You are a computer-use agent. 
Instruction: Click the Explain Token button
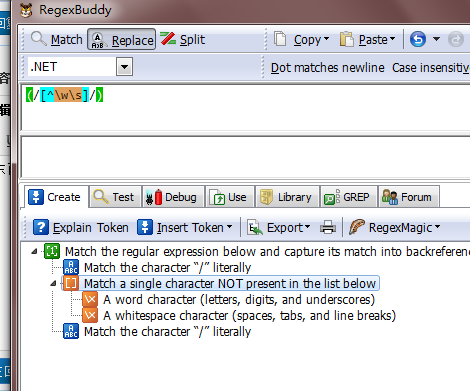81,228
